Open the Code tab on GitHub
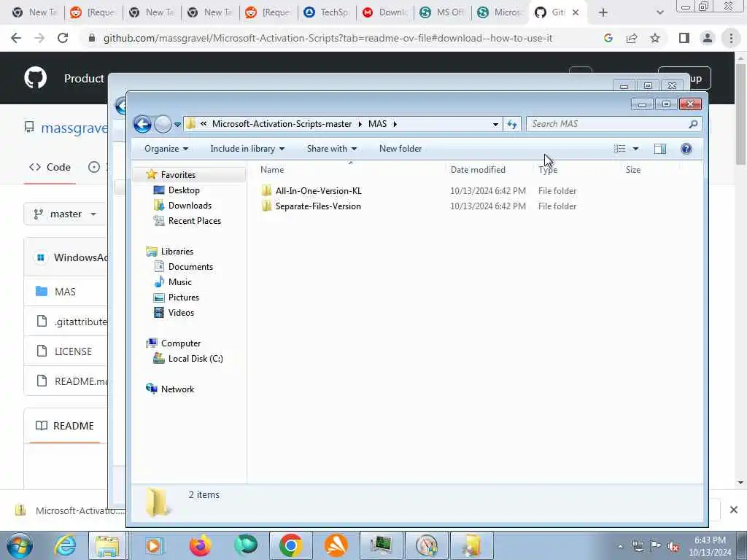The image size is (747, 560). 50,167
